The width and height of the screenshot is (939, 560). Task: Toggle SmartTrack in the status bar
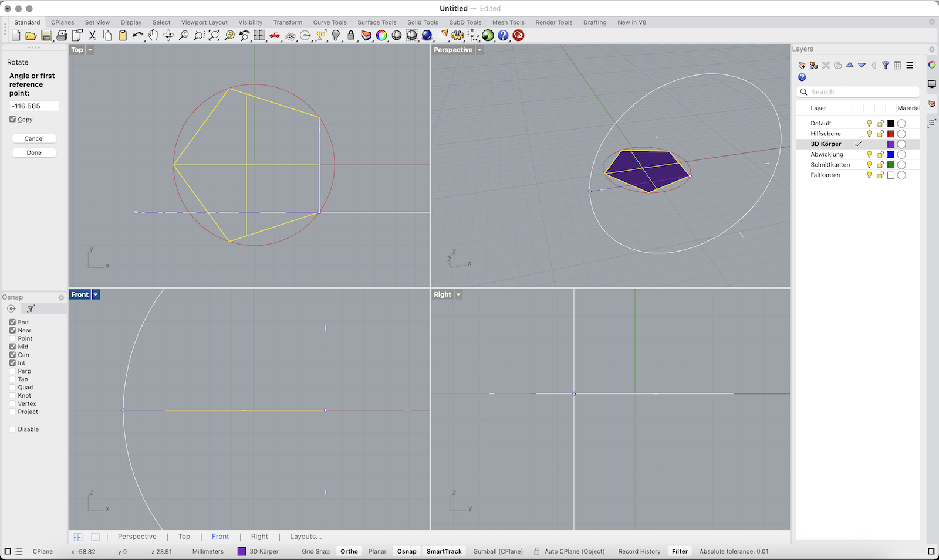pyautogui.click(x=444, y=551)
